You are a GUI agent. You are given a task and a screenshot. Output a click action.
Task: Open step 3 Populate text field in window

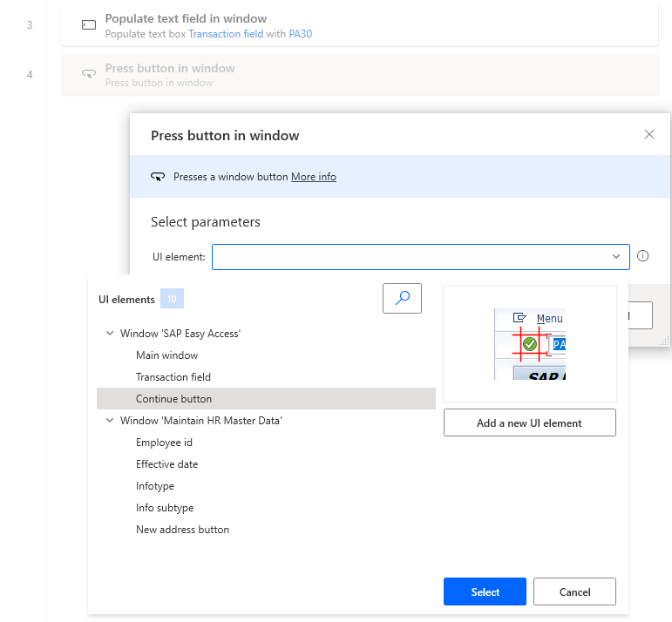pos(360,25)
